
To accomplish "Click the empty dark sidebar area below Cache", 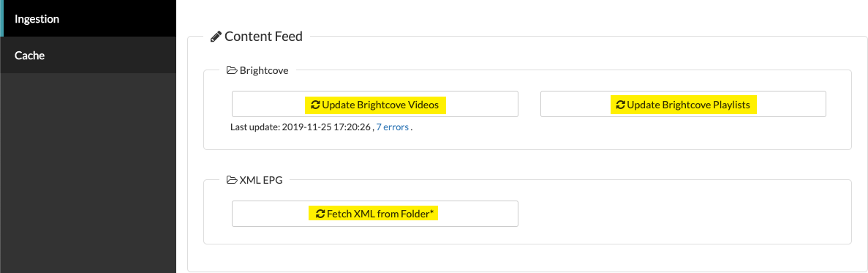I will (88, 173).
